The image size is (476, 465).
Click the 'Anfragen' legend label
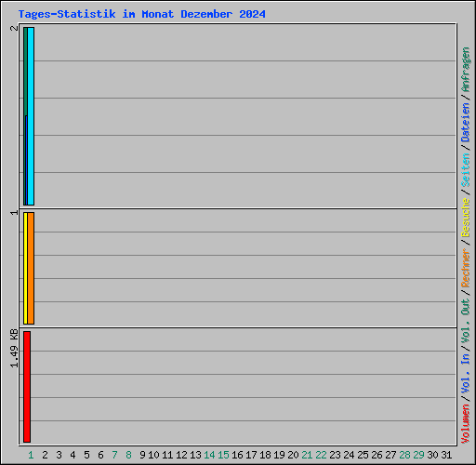(x=466, y=70)
